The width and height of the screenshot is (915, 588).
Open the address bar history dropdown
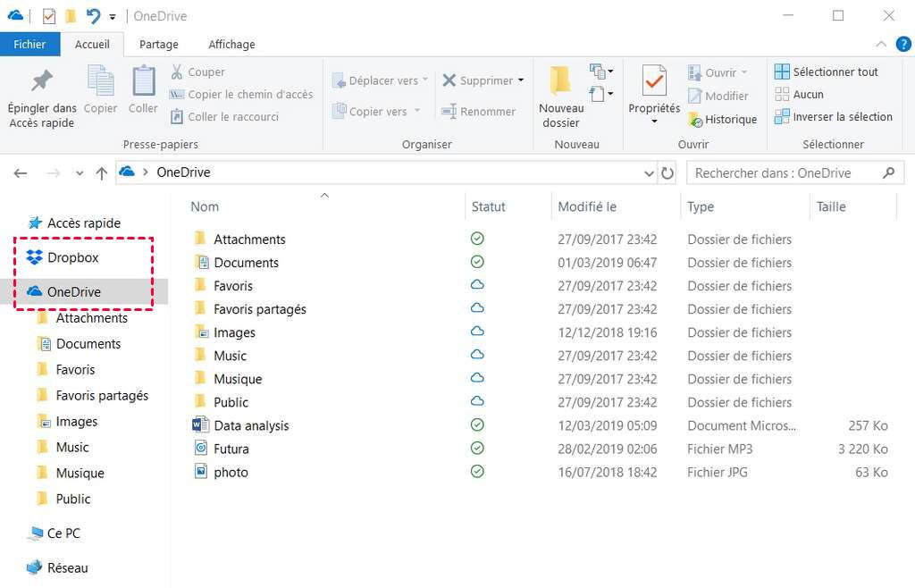tap(649, 172)
